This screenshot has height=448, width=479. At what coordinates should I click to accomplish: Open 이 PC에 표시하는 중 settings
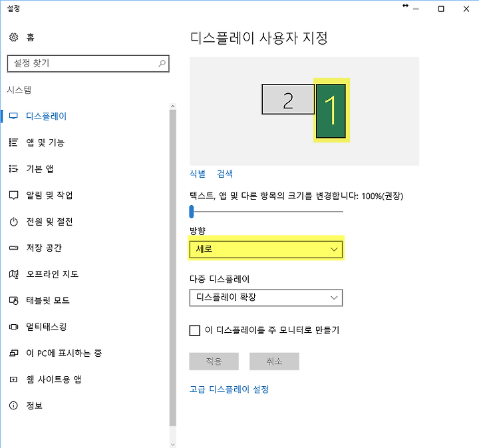click(x=64, y=353)
